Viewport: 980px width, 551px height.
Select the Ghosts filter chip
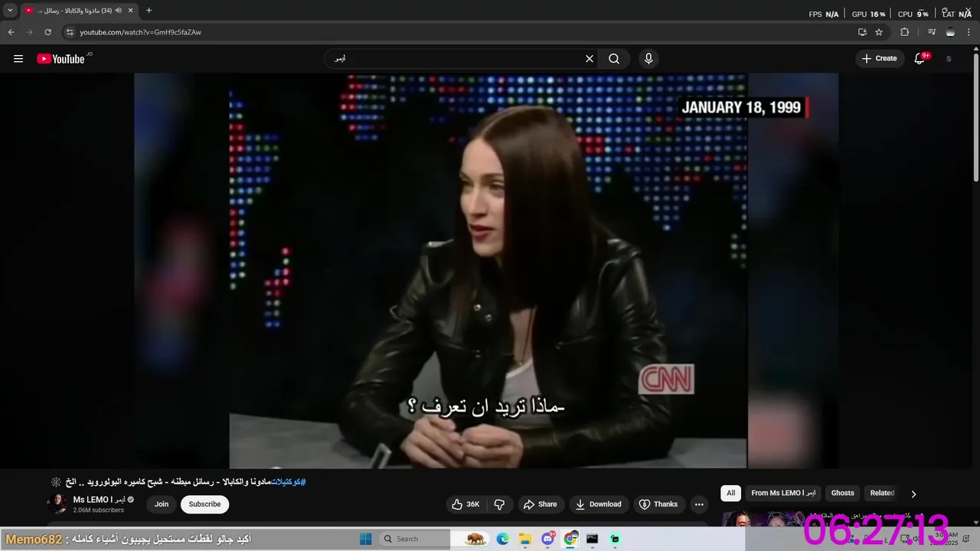(842, 493)
